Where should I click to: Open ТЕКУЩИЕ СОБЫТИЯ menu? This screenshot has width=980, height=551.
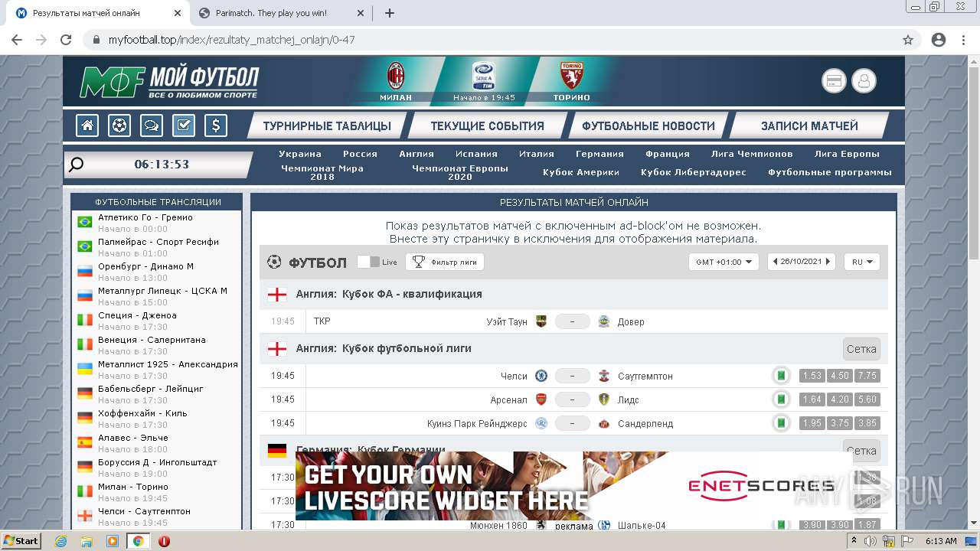click(488, 126)
